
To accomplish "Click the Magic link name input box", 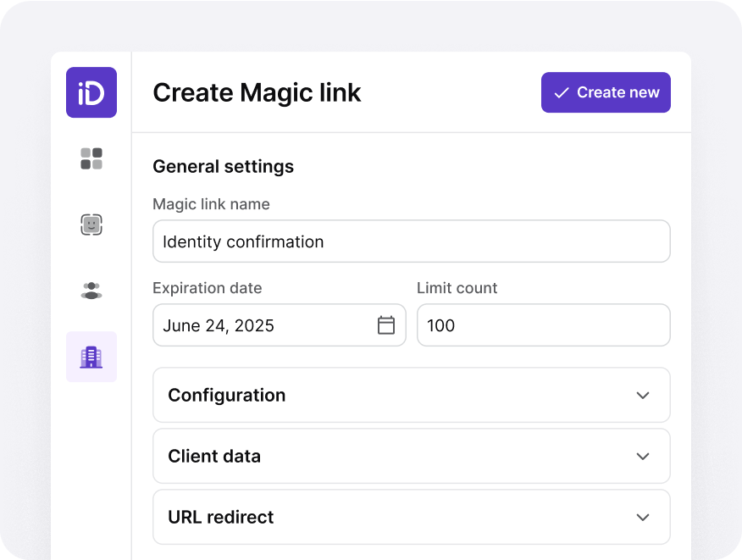I will point(411,241).
